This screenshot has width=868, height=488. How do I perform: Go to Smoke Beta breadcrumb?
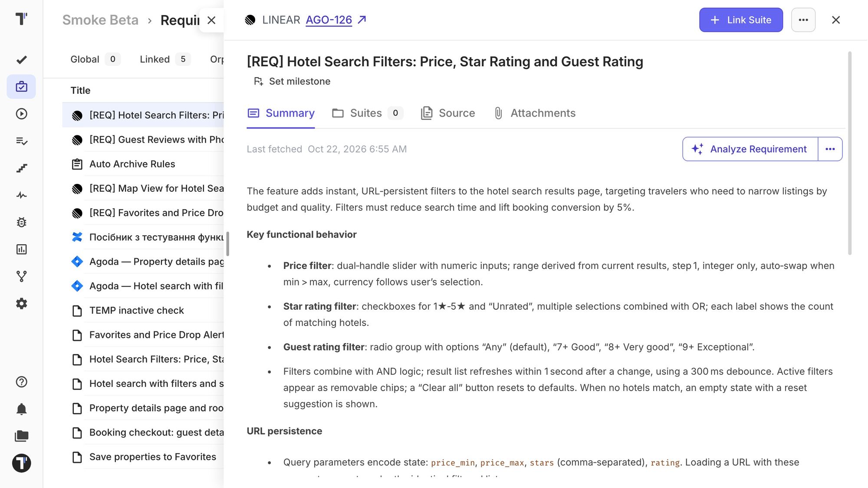coord(100,20)
